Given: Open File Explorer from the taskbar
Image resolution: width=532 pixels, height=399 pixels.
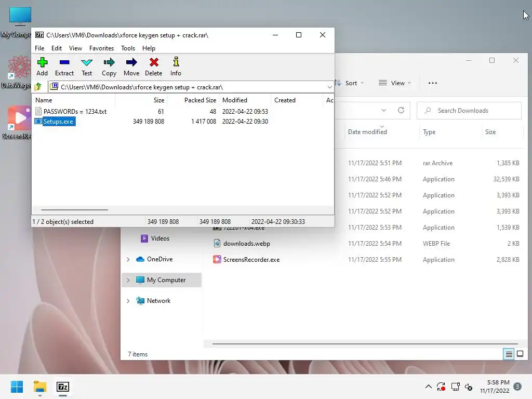Looking at the screenshot, I should (39, 387).
